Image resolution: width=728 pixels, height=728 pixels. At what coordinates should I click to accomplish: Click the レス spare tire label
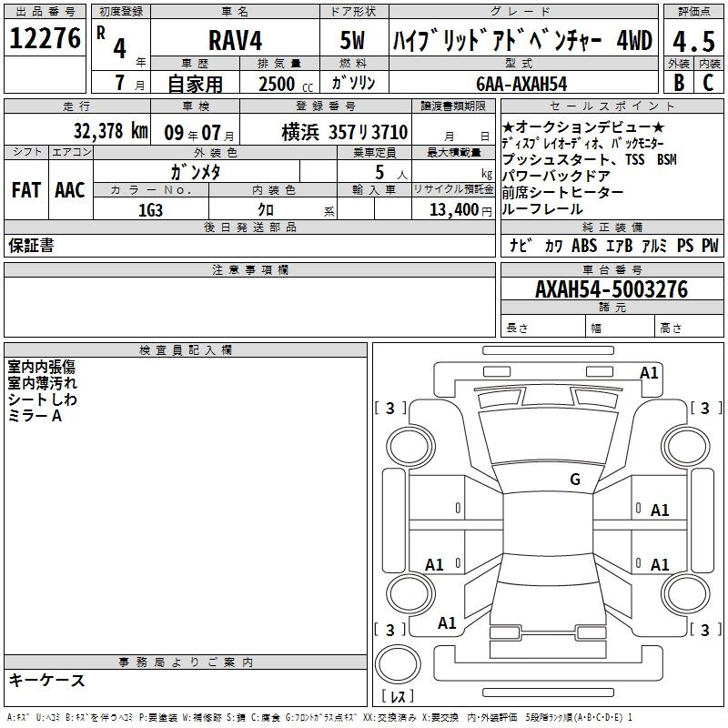pyautogui.click(x=398, y=695)
